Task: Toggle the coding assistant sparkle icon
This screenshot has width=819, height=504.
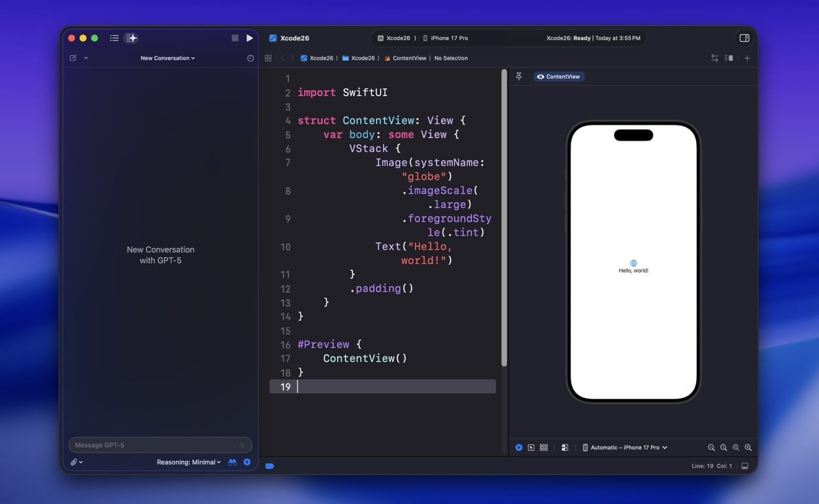Action: click(131, 38)
